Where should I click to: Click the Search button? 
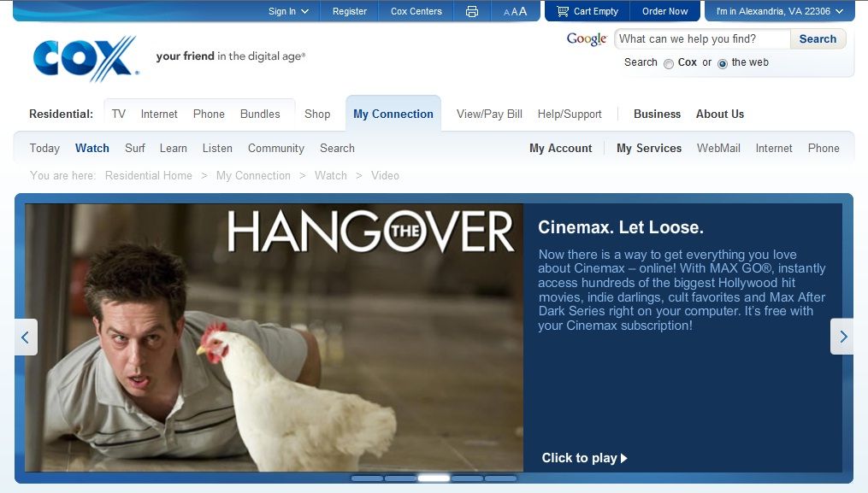tap(817, 38)
